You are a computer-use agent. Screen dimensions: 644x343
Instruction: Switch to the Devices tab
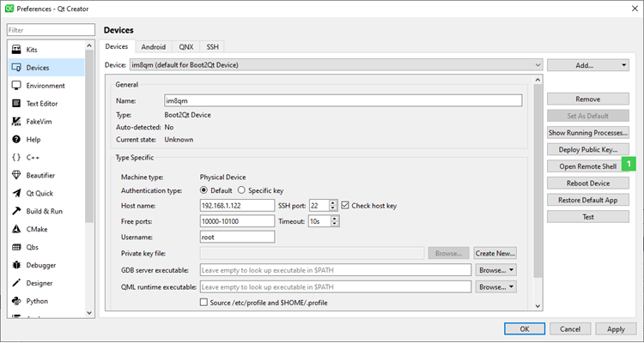tap(117, 46)
